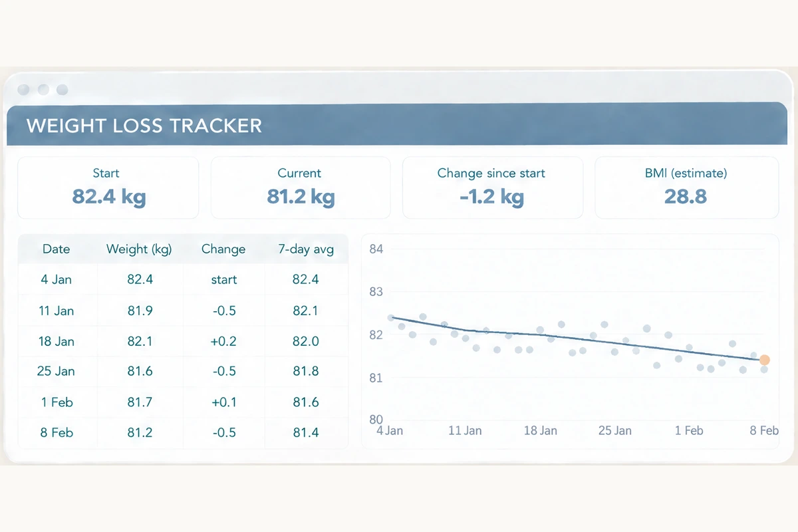Viewport: 798px width, 532px height.
Task: Click the 11 Jan label on chart x-axis
Action: (x=465, y=430)
